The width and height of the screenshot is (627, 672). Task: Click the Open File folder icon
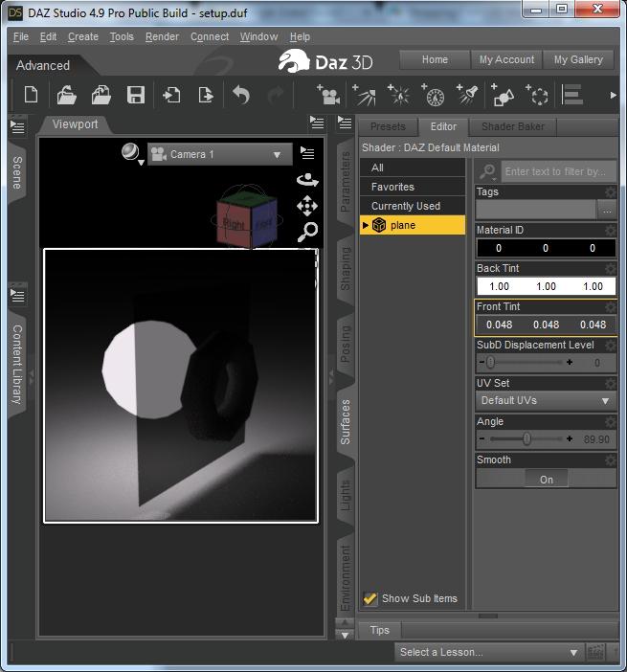point(66,95)
